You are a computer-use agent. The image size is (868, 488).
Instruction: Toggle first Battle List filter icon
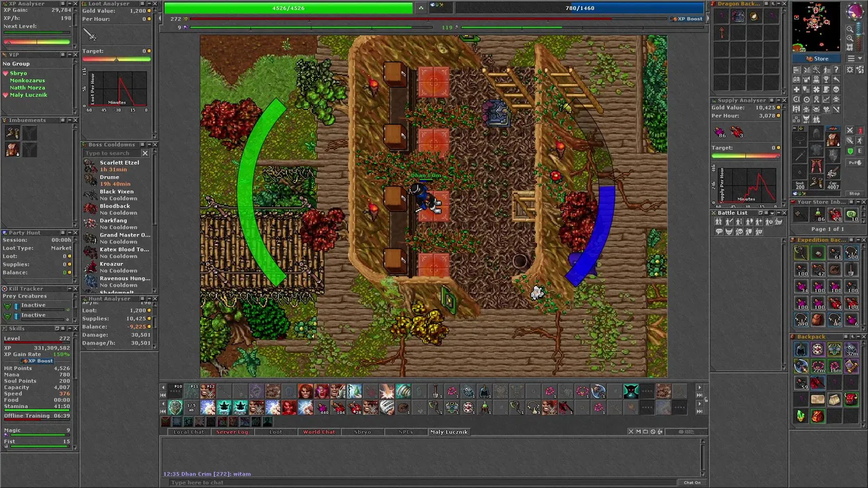pyautogui.click(x=719, y=221)
